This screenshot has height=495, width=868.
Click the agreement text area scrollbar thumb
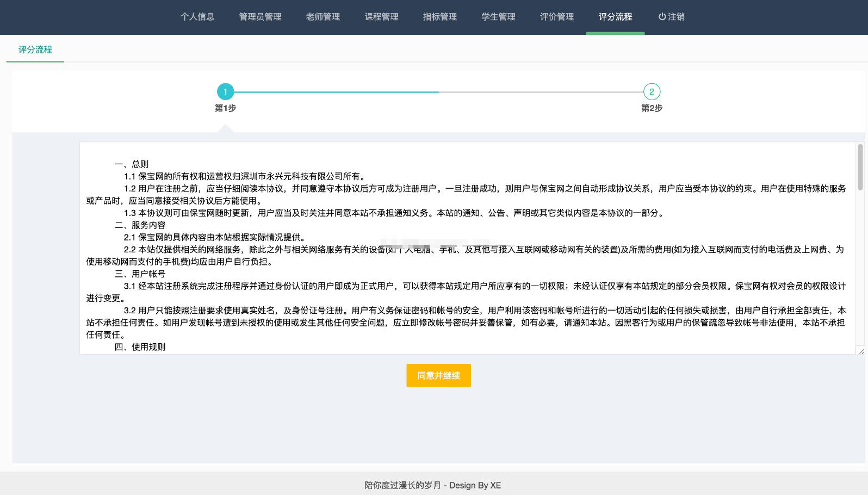pos(860,167)
